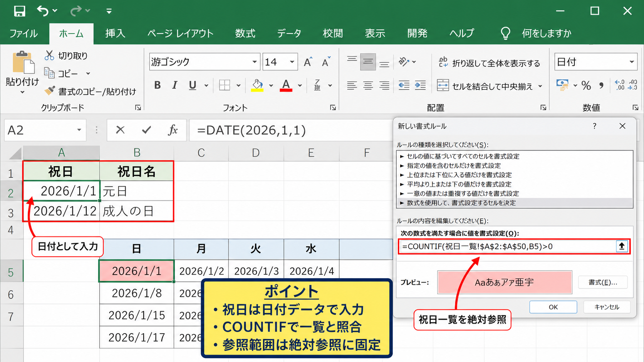Image resolution: width=644 pixels, height=362 pixels.
Task: Open the Name Box A2 dropdown
Action: pyautogui.click(x=79, y=130)
